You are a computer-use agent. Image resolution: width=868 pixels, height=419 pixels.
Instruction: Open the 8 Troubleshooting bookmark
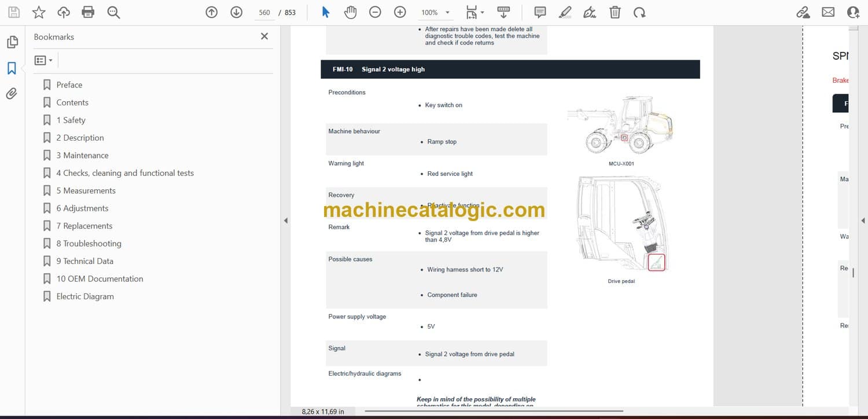89,244
